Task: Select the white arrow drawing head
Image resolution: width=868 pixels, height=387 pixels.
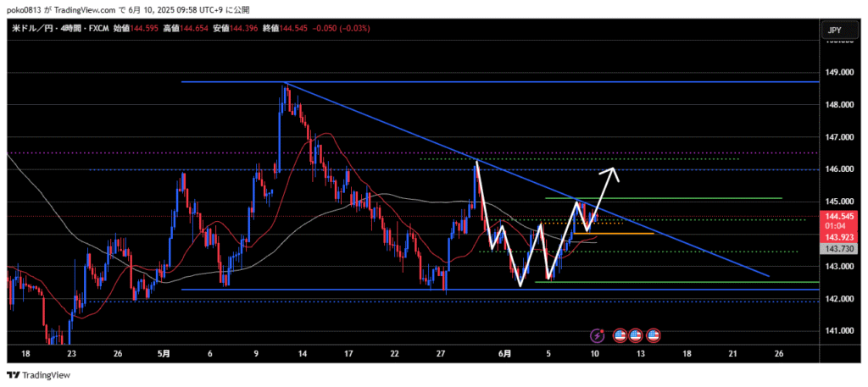Action: point(612,172)
